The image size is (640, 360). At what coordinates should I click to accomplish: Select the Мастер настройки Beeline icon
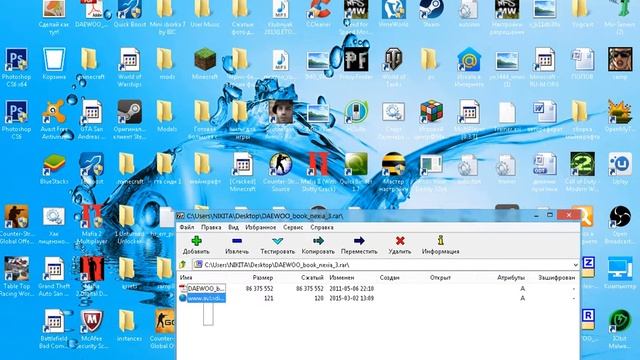coord(393,172)
